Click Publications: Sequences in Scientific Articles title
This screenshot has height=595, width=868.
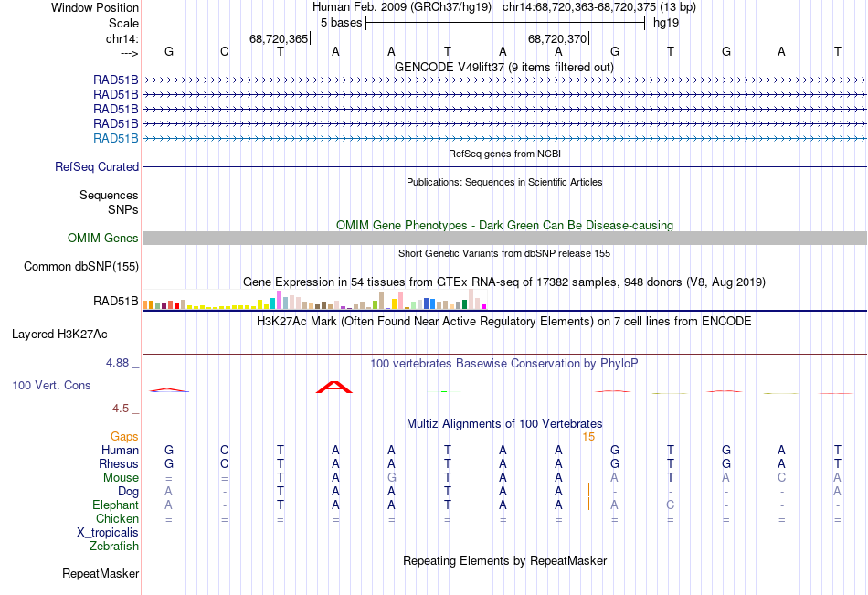click(x=504, y=182)
